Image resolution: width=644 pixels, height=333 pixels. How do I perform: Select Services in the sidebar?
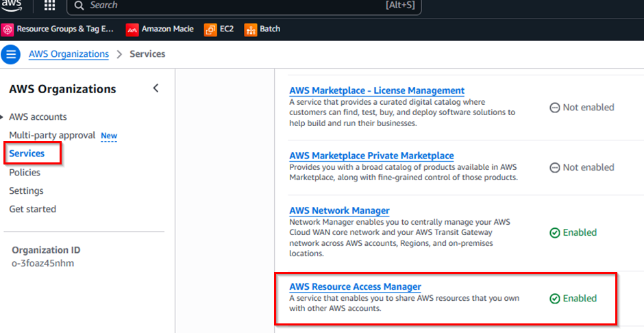[x=27, y=153]
